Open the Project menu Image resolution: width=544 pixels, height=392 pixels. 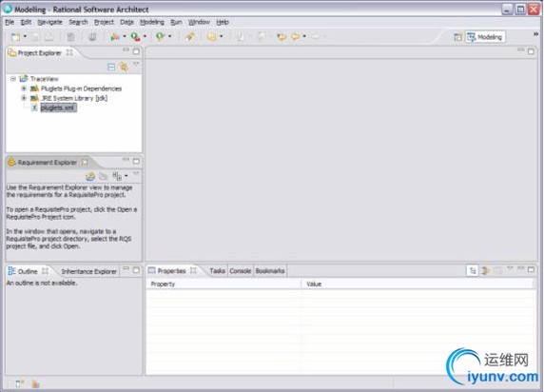tap(104, 22)
